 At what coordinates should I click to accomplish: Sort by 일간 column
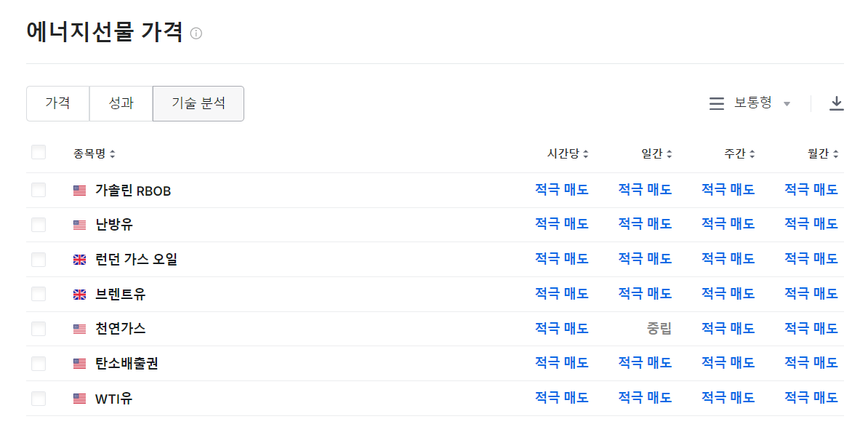click(x=656, y=153)
